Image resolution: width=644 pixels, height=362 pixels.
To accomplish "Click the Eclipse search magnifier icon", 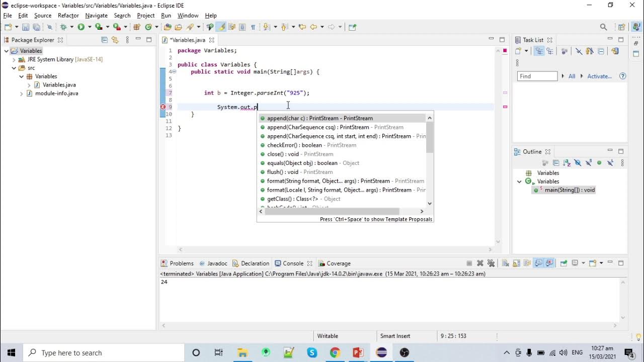I will coord(603,27).
